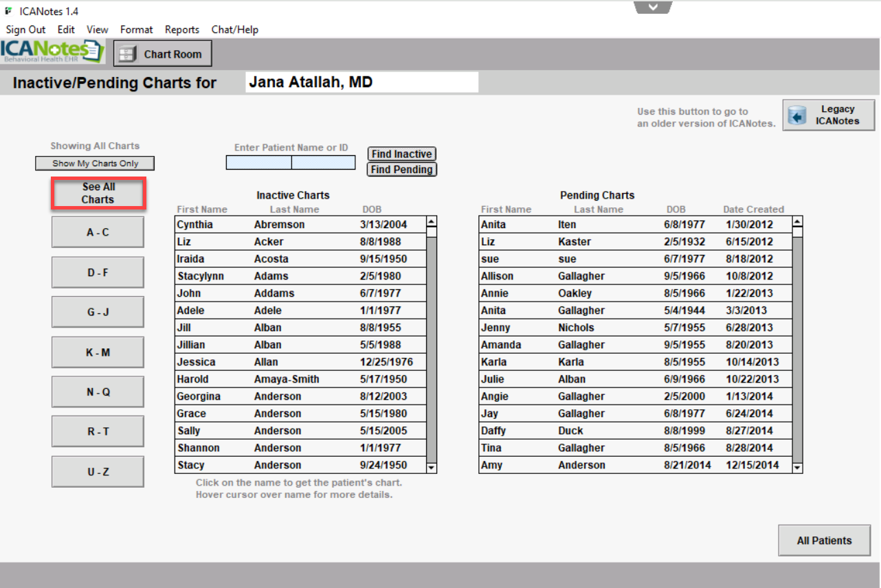881x588 pixels.
Task: Filter charts by R - T
Action: tap(98, 431)
